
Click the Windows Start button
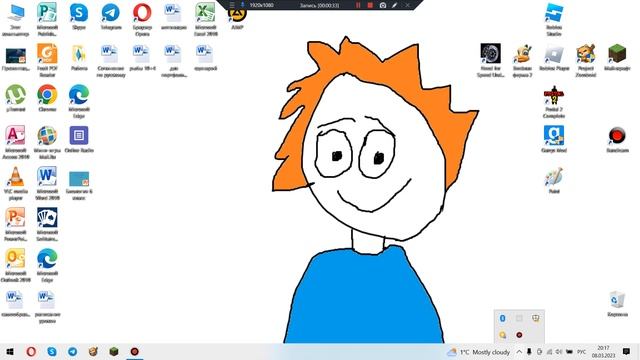pyautogui.click(x=10, y=351)
